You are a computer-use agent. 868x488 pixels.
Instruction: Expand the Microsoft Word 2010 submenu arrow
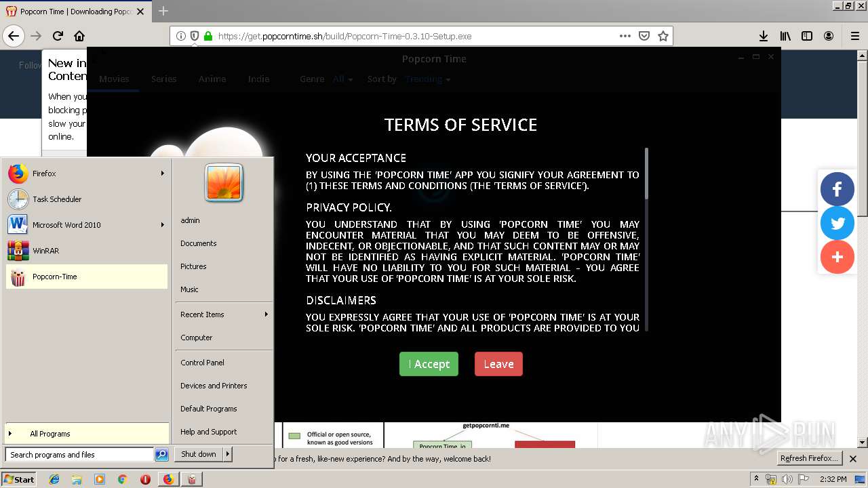pos(162,225)
